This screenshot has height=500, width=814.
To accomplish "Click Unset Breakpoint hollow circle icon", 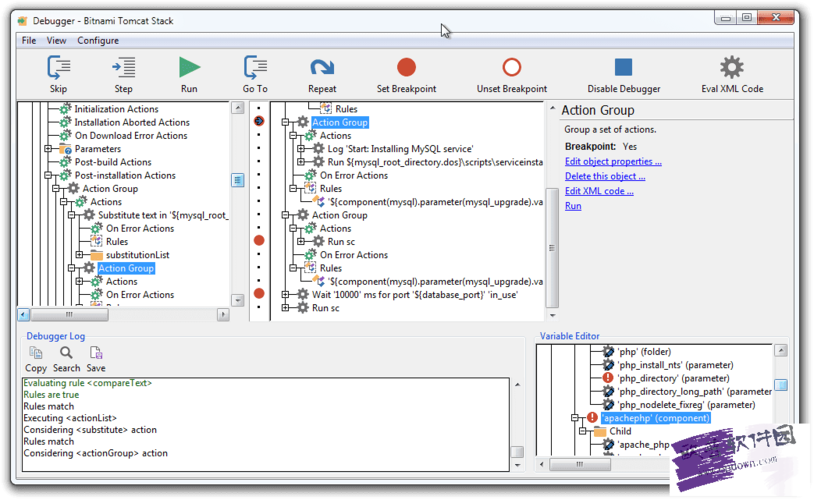I will point(512,67).
